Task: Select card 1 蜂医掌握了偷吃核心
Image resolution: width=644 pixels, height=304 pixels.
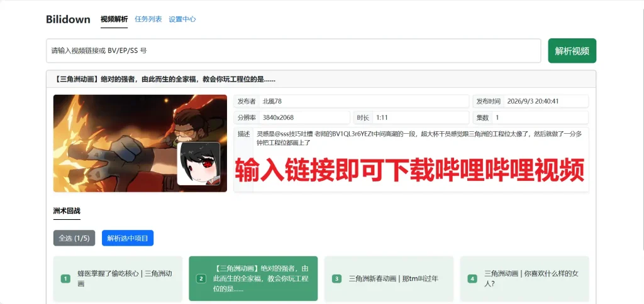Action: click(x=118, y=279)
